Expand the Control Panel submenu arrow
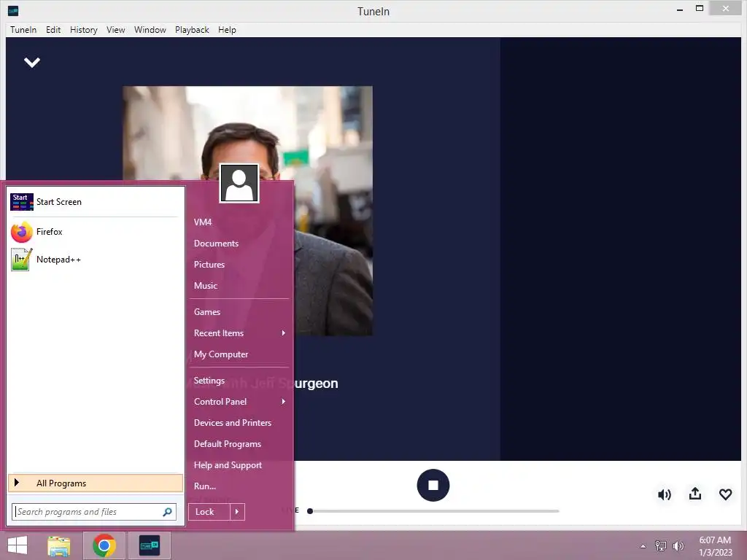Screen dimensions: 747x560 [x=284, y=402]
